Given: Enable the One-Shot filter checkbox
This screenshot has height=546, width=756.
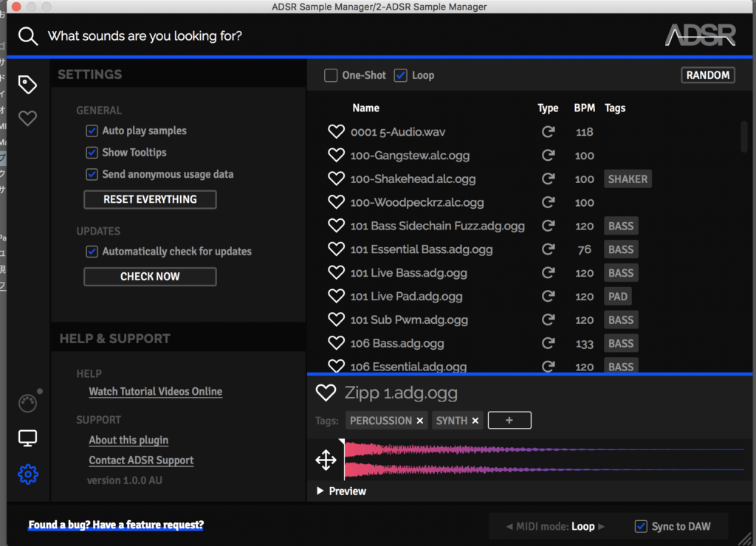Looking at the screenshot, I should click(x=331, y=75).
